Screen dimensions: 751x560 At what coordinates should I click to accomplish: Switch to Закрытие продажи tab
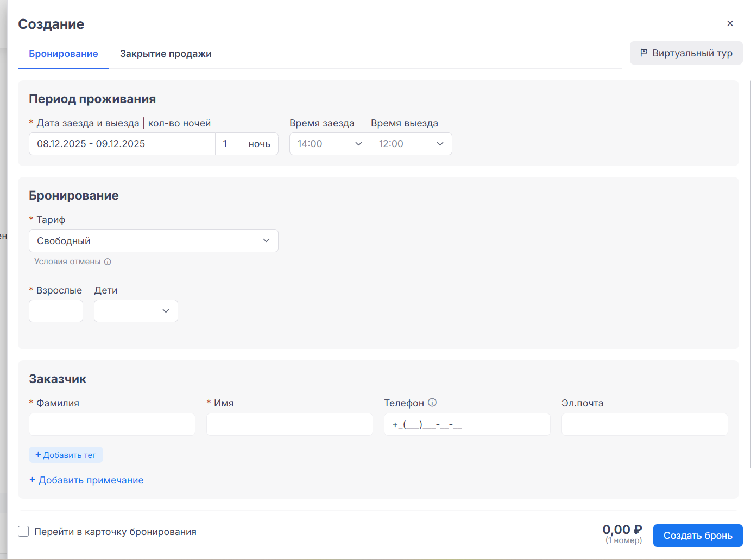click(166, 54)
